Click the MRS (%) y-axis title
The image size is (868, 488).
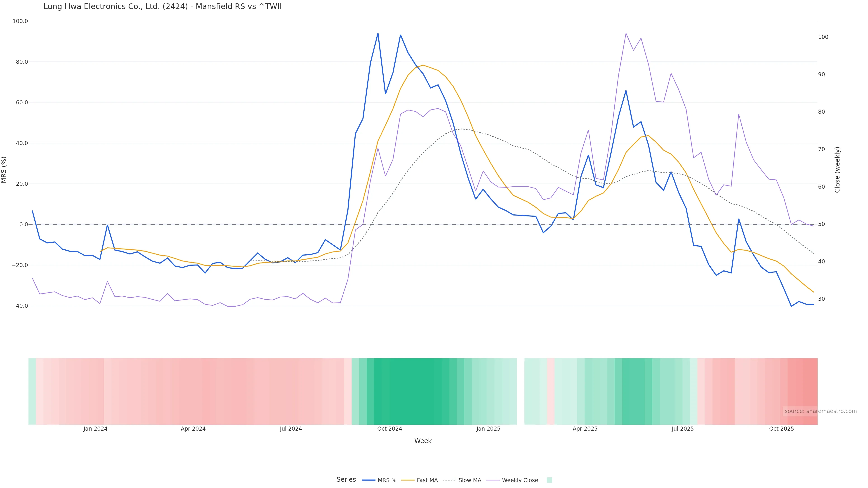pyautogui.click(x=4, y=170)
